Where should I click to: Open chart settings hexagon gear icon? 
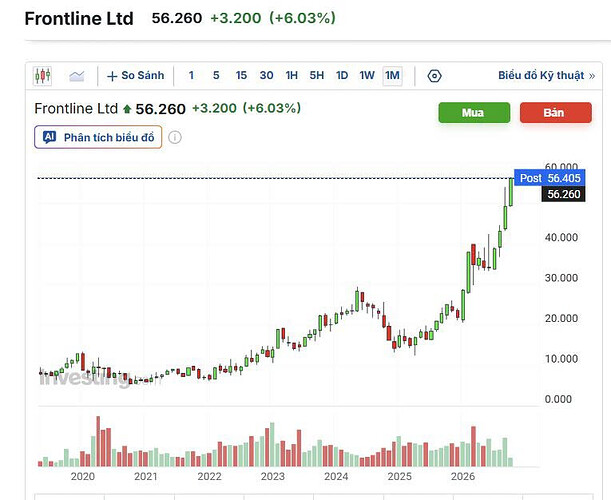pos(434,76)
